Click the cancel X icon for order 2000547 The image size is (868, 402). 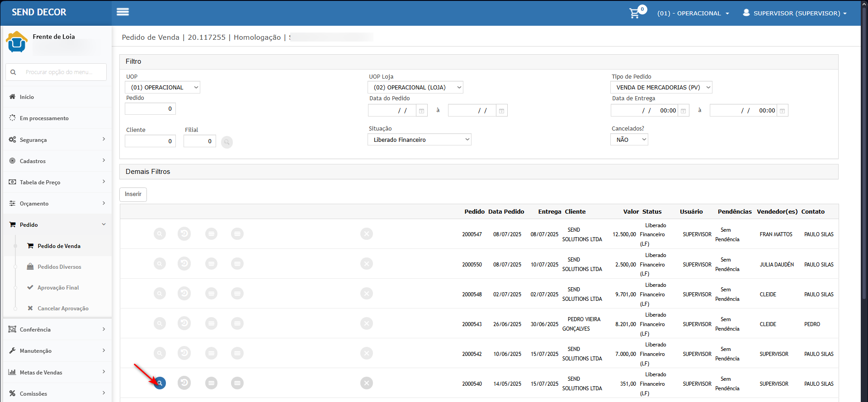[x=367, y=234]
